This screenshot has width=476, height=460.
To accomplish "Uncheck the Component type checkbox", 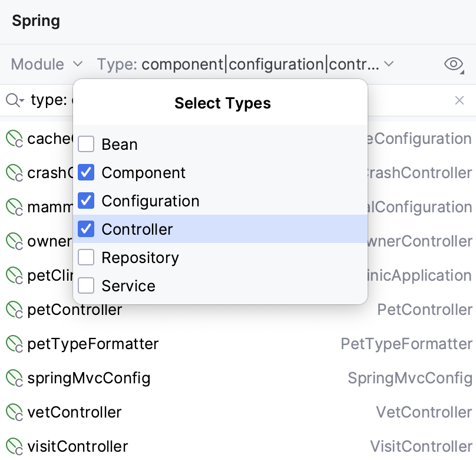I will pos(86,173).
